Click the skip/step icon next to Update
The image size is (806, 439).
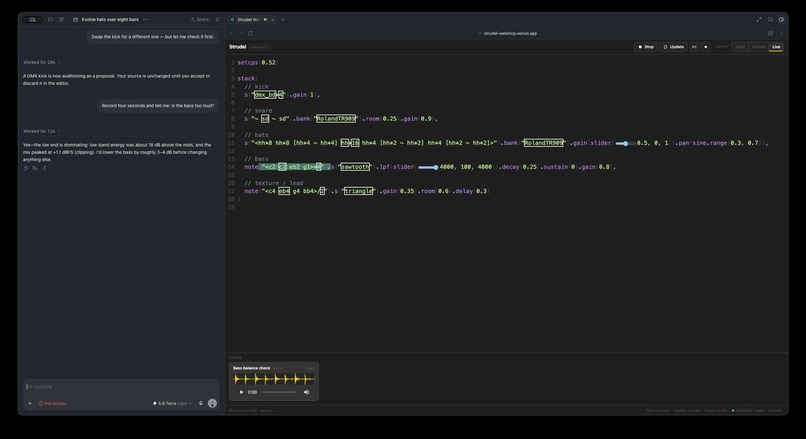(x=694, y=47)
